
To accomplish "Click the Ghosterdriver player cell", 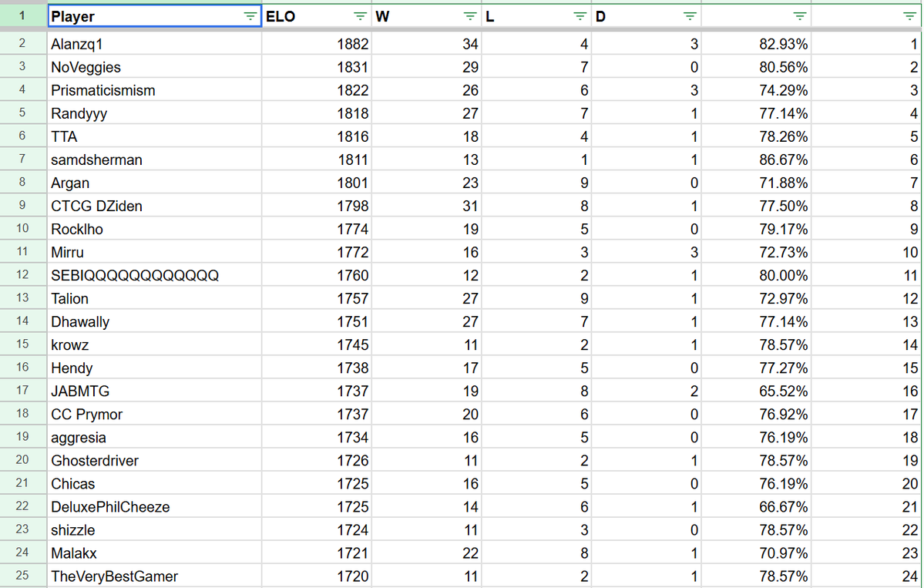I will click(154, 461).
